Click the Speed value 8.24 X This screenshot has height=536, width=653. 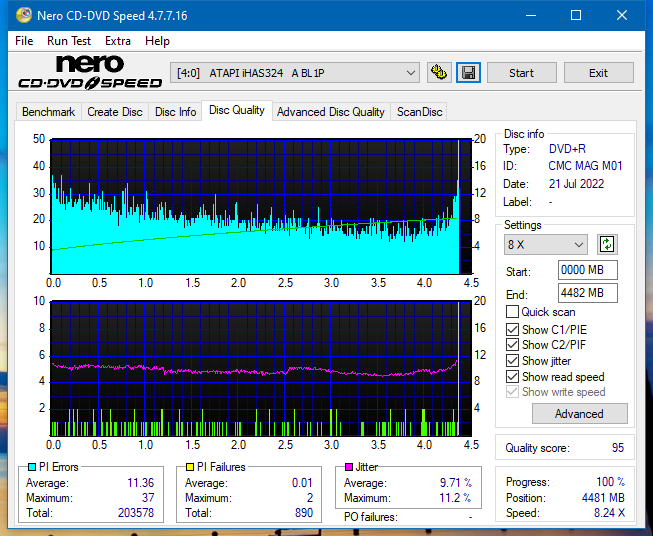[x=609, y=513]
